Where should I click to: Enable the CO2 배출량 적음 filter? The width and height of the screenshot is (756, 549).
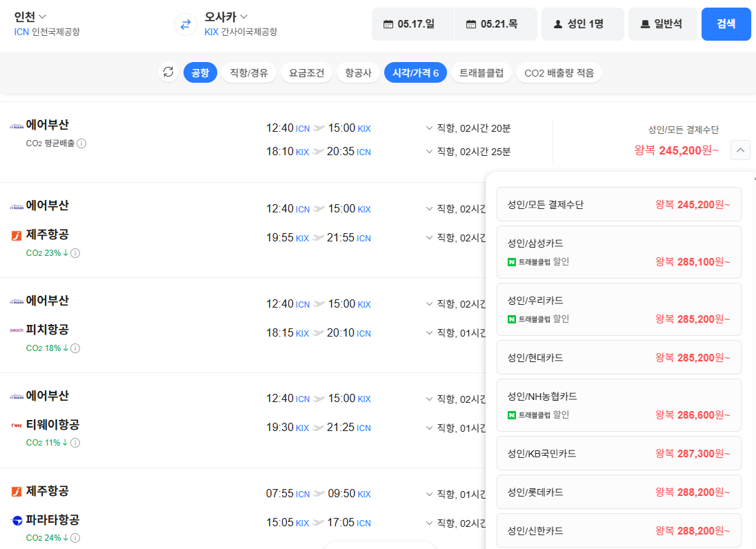point(559,72)
